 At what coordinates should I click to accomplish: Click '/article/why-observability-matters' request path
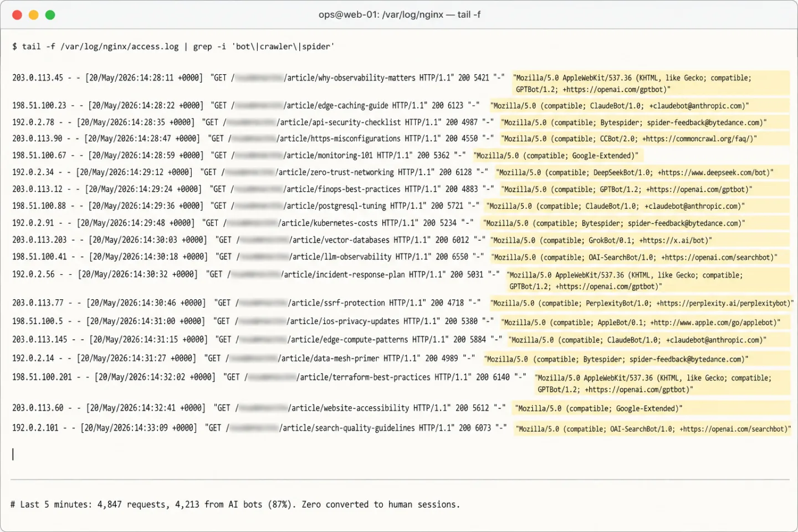[x=350, y=78]
